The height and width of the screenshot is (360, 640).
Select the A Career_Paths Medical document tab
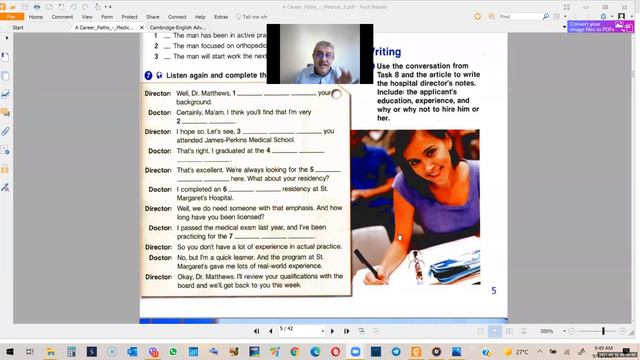pos(104,27)
